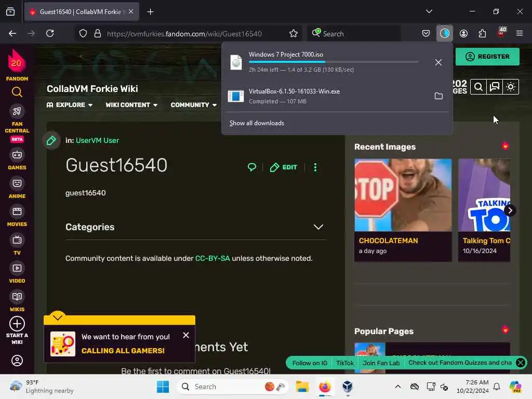Cancel the Windows 7 Project 7000.iso download

(x=438, y=62)
